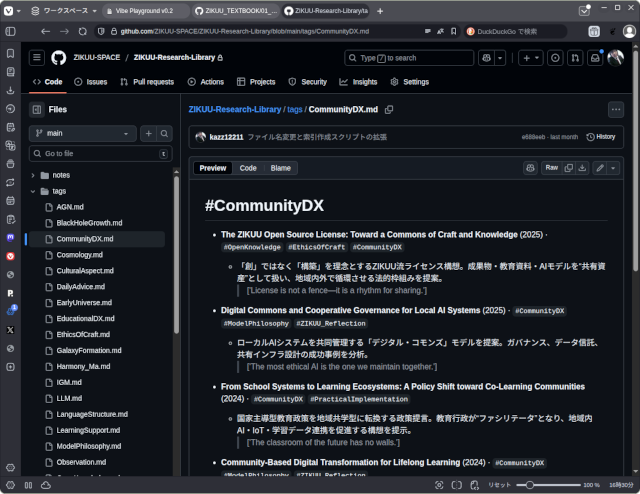Open the Cosmology.md file
Image resolution: width=640 pixels, height=494 pixels.
pos(81,255)
